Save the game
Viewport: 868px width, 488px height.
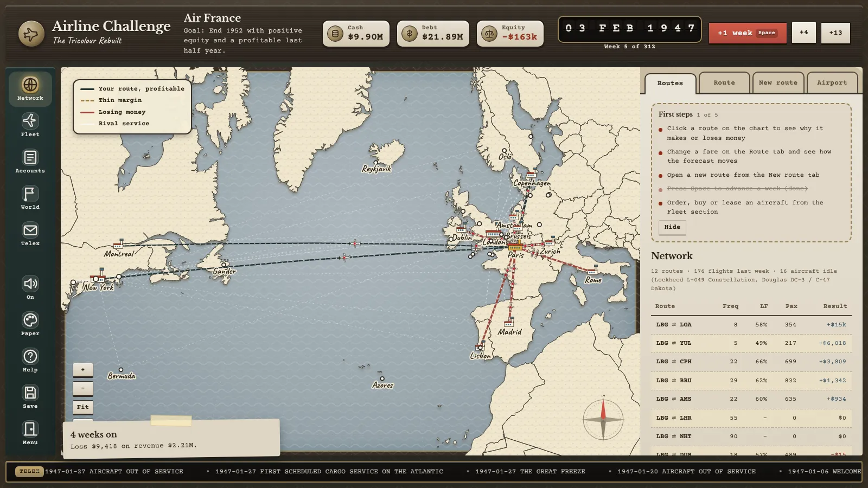click(x=30, y=396)
